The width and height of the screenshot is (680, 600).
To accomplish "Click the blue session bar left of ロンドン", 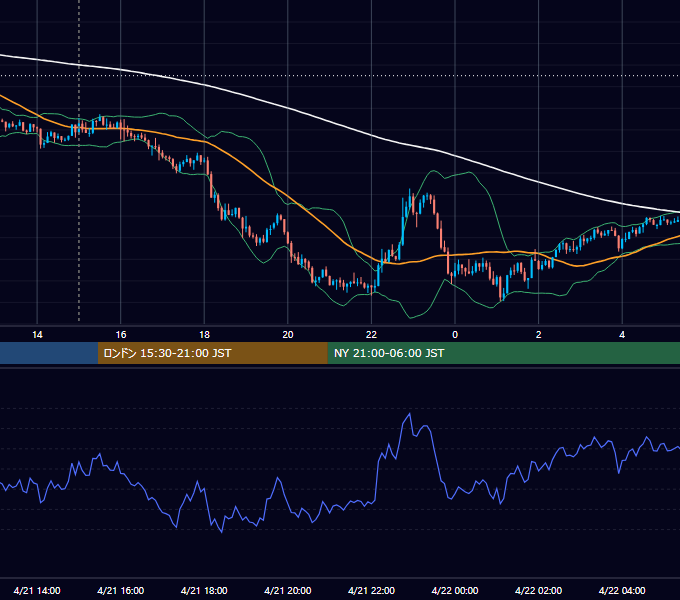I will pyautogui.click(x=49, y=353).
